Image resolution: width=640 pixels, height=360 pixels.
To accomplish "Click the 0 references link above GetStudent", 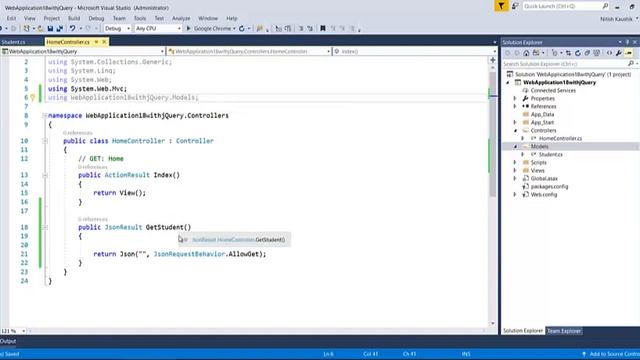I will (x=93, y=220).
